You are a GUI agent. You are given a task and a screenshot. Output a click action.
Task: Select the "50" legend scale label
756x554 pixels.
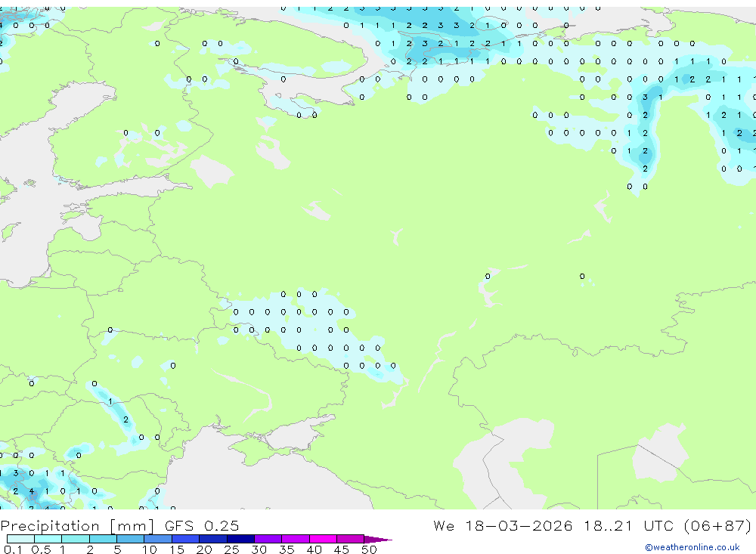[369, 549]
